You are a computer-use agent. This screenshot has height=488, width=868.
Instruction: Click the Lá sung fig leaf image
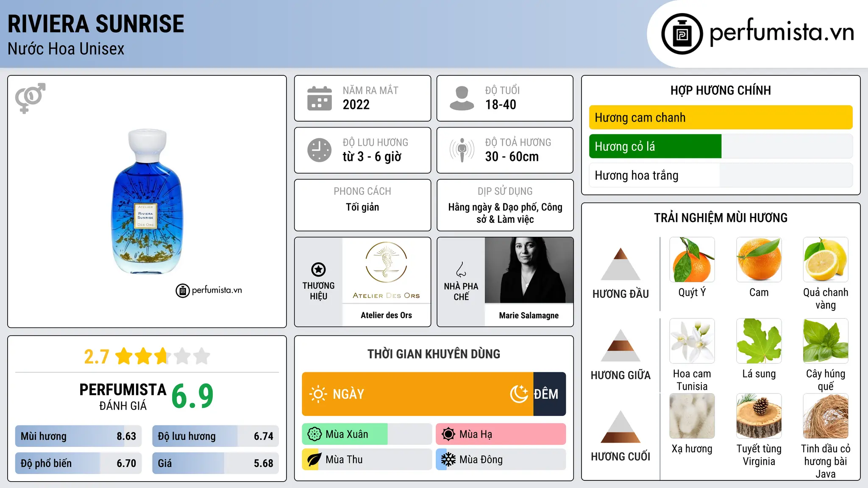click(759, 341)
